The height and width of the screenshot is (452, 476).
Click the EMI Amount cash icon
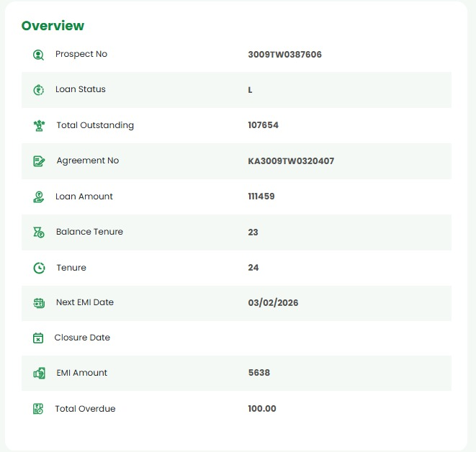point(39,373)
